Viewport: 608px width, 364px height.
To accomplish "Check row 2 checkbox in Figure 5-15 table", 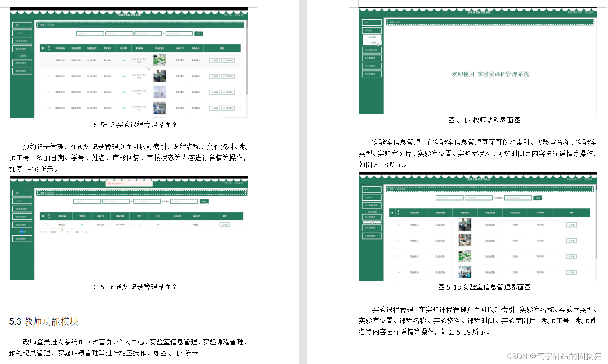I will click(x=43, y=76).
